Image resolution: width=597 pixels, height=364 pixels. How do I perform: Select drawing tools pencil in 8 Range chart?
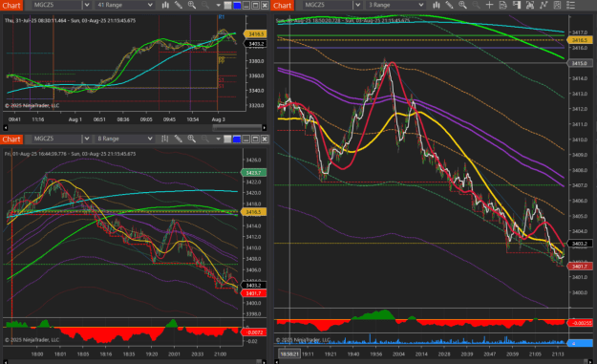[179, 139]
